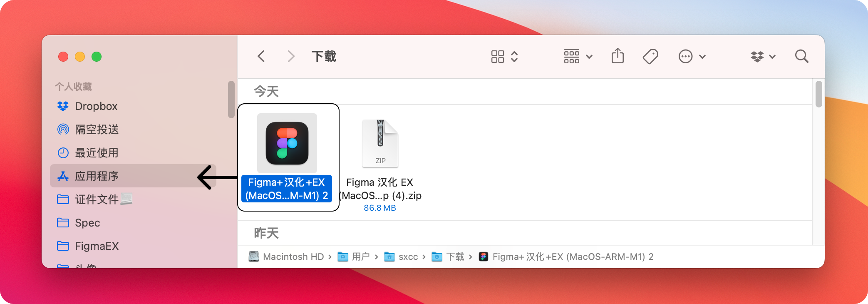Minimize the Finder window with yellow button
The height and width of the screenshot is (304, 868).
click(80, 57)
